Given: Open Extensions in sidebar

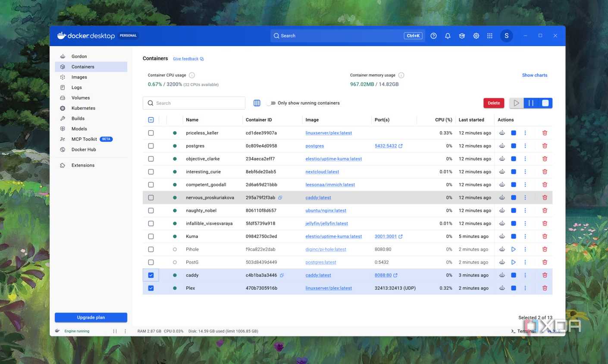Looking at the screenshot, I should (91, 165).
